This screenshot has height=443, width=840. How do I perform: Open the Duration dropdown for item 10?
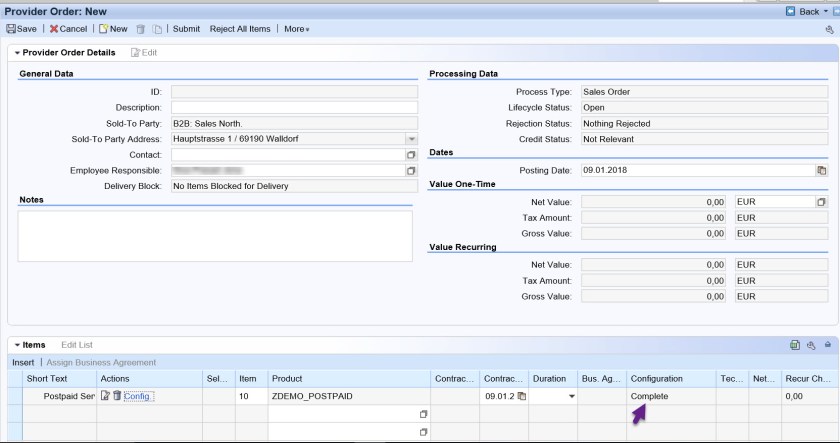coord(572,397)
